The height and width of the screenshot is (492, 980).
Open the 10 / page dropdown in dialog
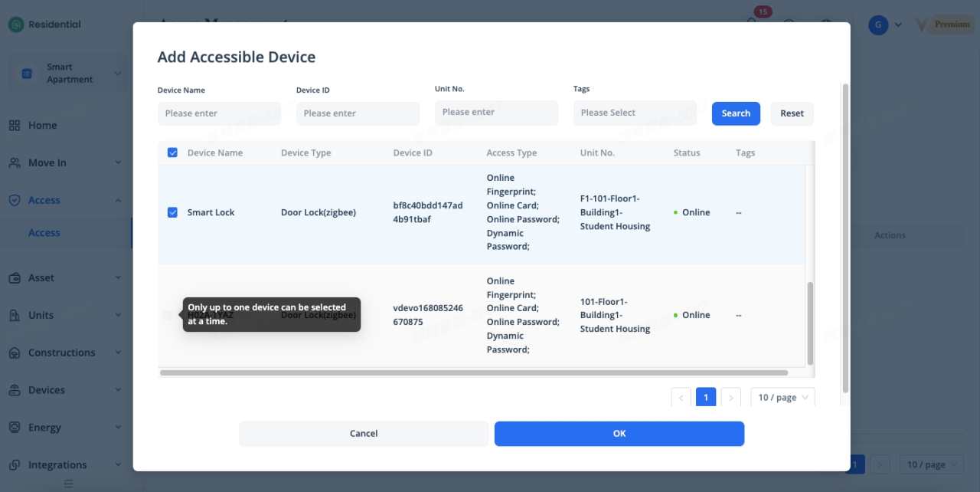coord(782,398)
